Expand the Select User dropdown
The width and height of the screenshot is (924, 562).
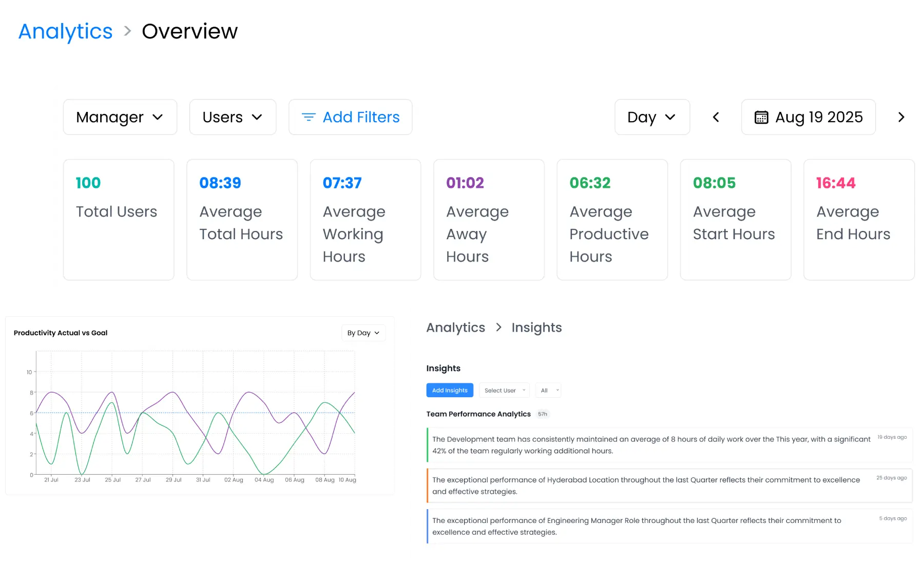click(x=504, y=390)
